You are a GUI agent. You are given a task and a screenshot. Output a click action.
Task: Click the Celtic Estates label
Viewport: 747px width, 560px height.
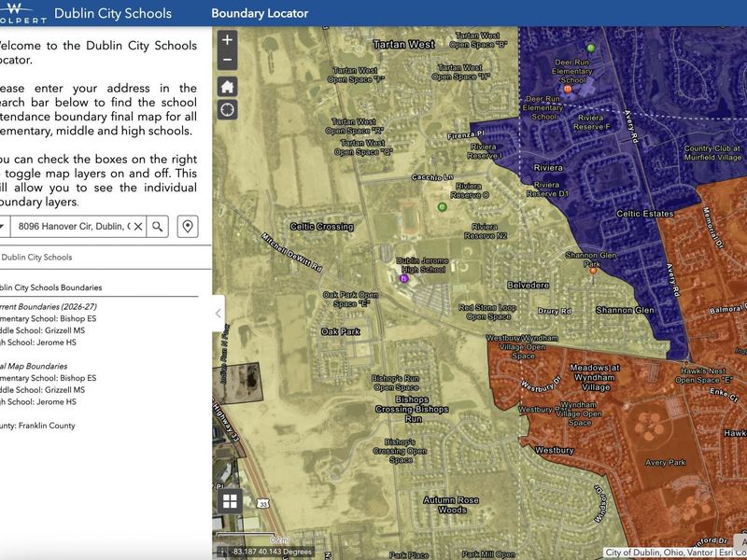(645, 214)
